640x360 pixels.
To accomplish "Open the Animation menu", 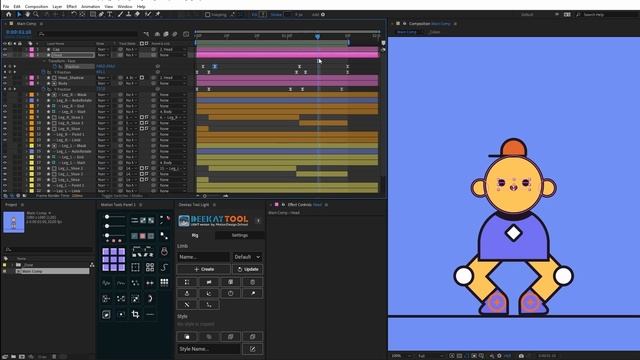I will point(90,7).
